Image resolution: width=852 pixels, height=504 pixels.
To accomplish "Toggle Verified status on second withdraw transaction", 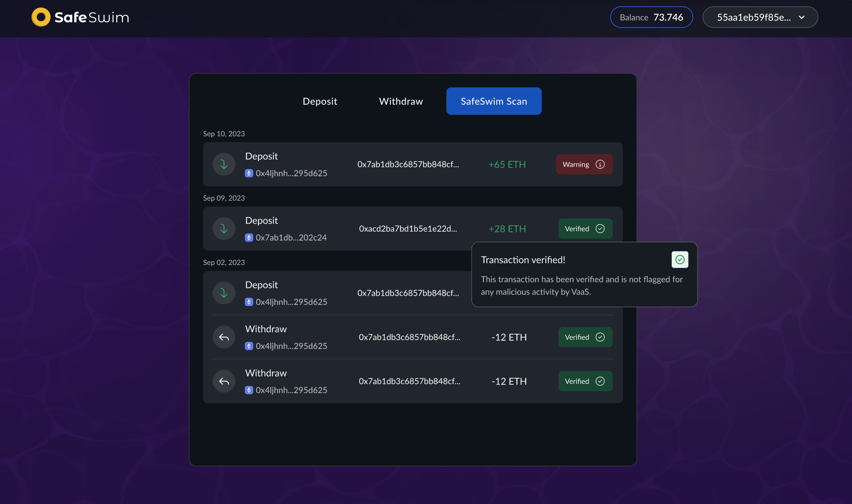I will [x=585, y=380].
